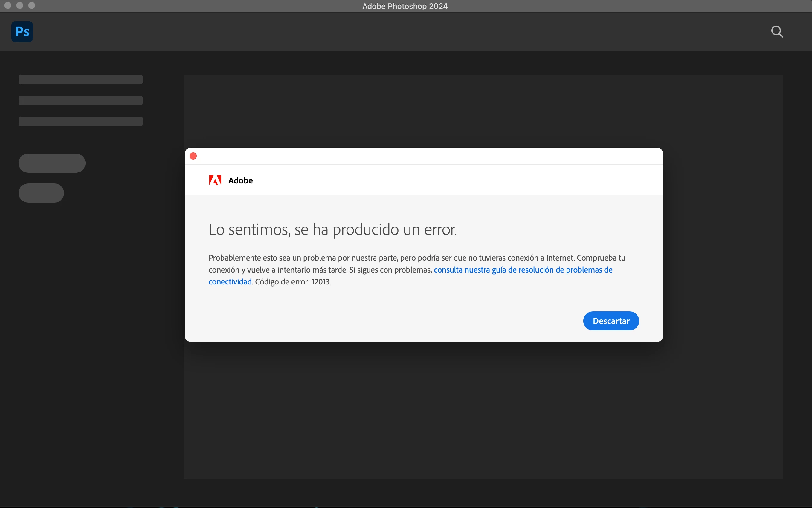Close the Adobe error dialog red button
This screenshot has width=812, height=508.
(x=193, y=156)
